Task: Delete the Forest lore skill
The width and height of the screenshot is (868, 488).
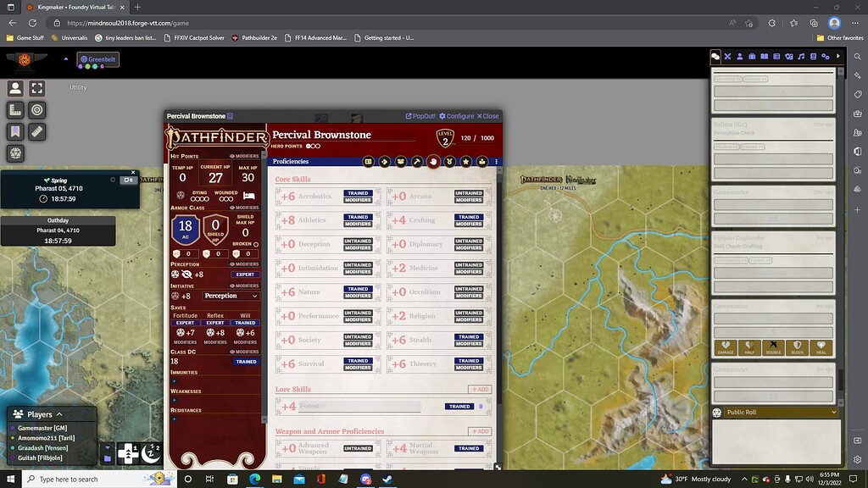Action: (x=481, y=407)
